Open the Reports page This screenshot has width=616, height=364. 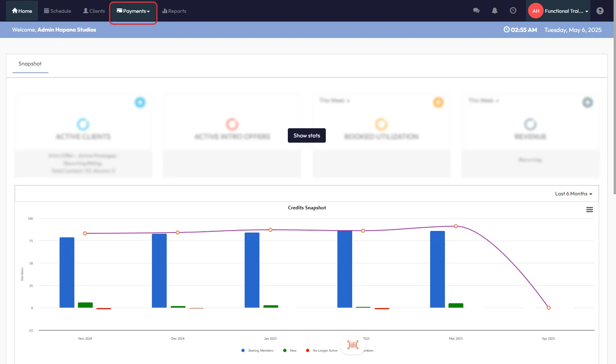[174, 11]
